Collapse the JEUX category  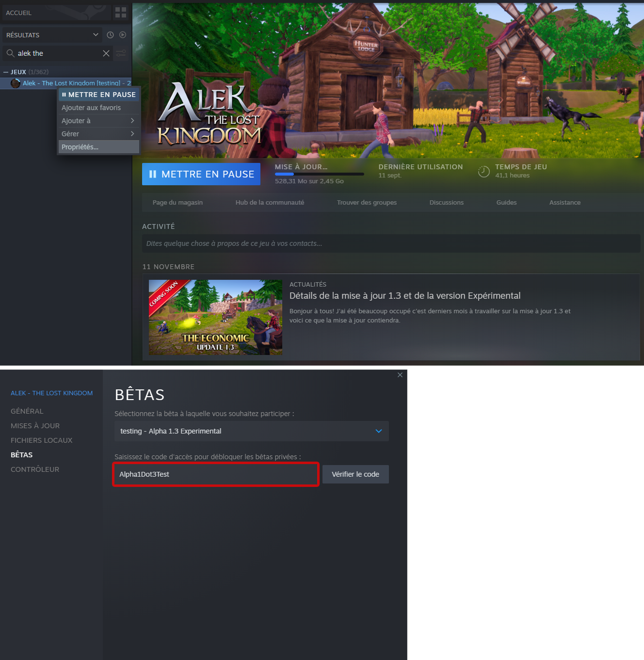[x=6, y=72]
